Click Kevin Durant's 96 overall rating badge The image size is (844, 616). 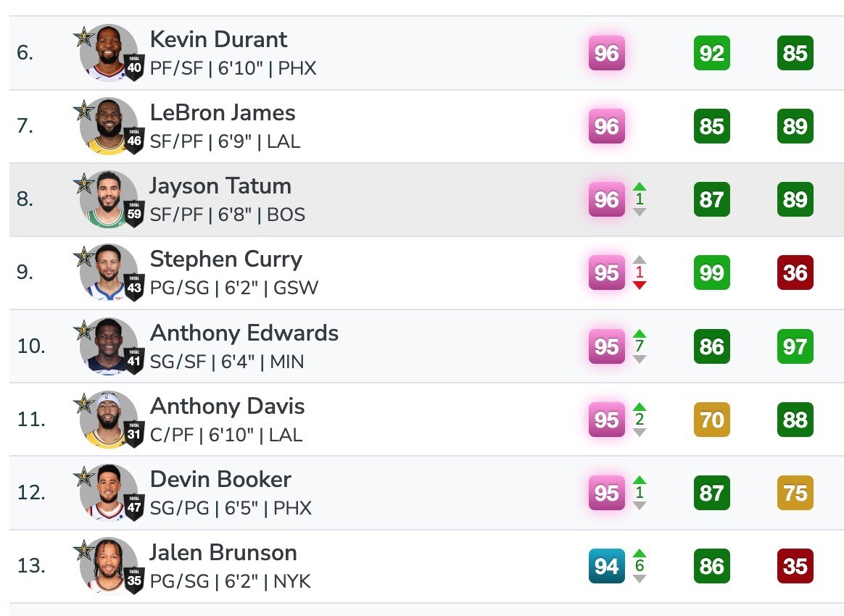(607, 53)
